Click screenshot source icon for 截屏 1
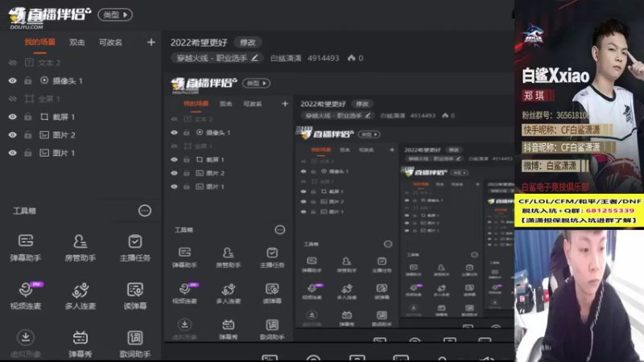 coord(44,117)
